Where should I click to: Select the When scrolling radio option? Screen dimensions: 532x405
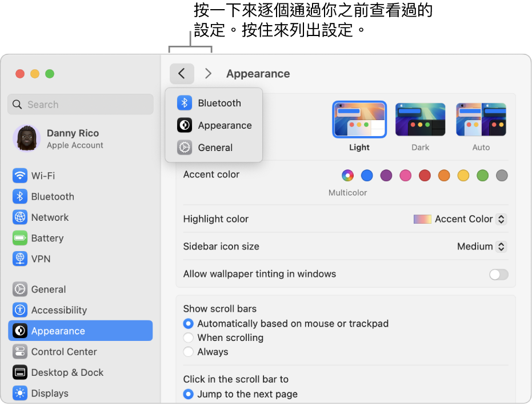pyautogui.click(x=189, y=337)
